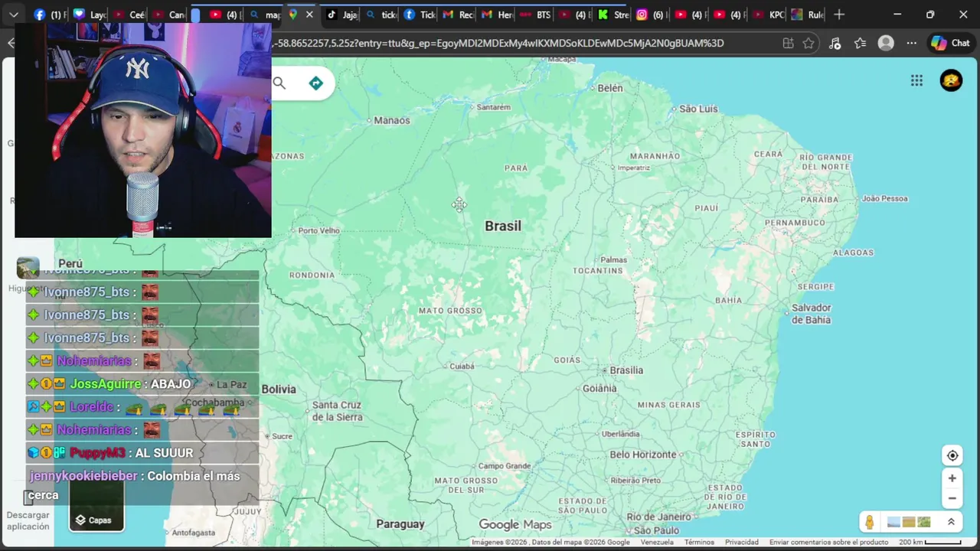
Task: Switch to the Instagram tab
Action: (x=651, y=15)
